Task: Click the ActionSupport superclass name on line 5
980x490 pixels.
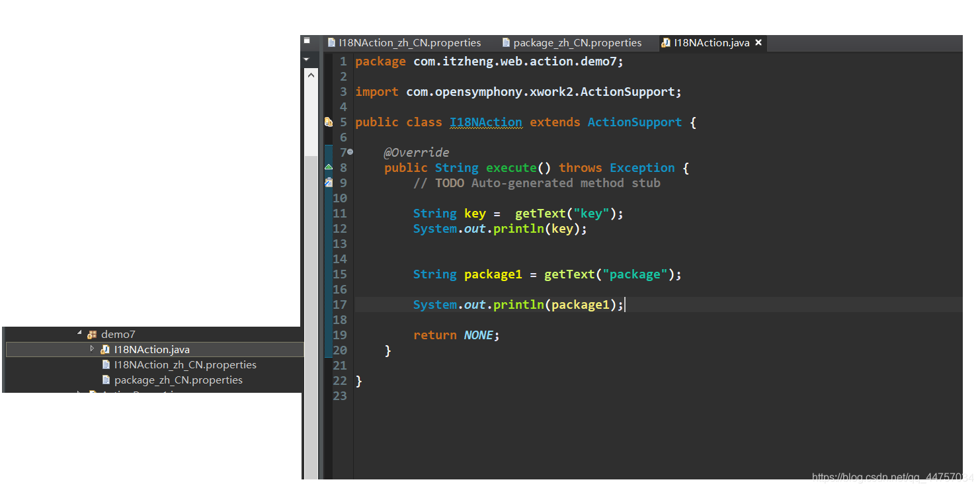Action: pos(635,122)
